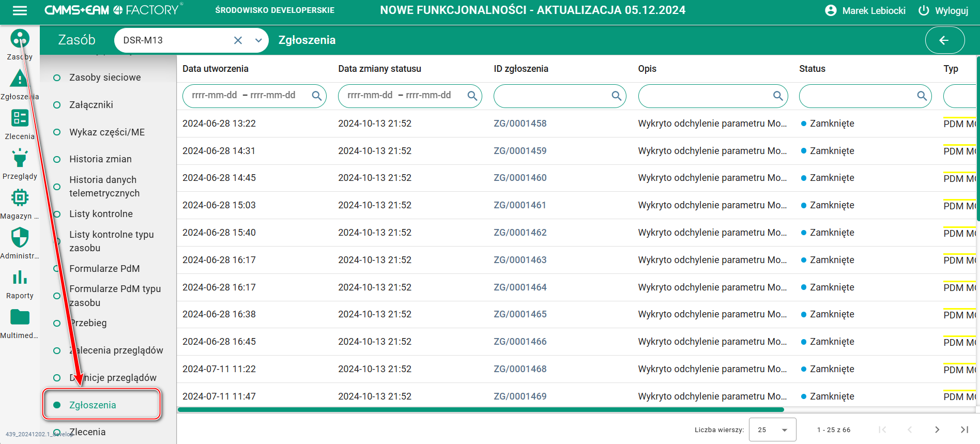Sort by Opis column header

click(x=647, y=69)
